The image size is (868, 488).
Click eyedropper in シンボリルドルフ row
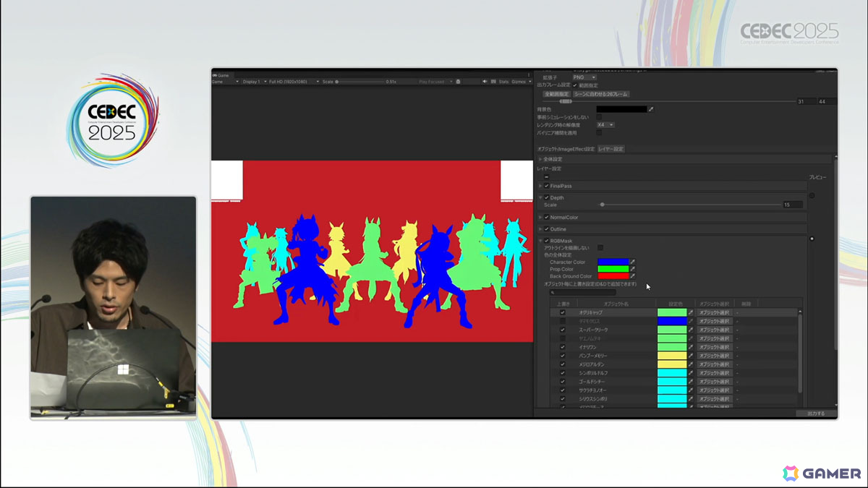[x=691, y=373]
